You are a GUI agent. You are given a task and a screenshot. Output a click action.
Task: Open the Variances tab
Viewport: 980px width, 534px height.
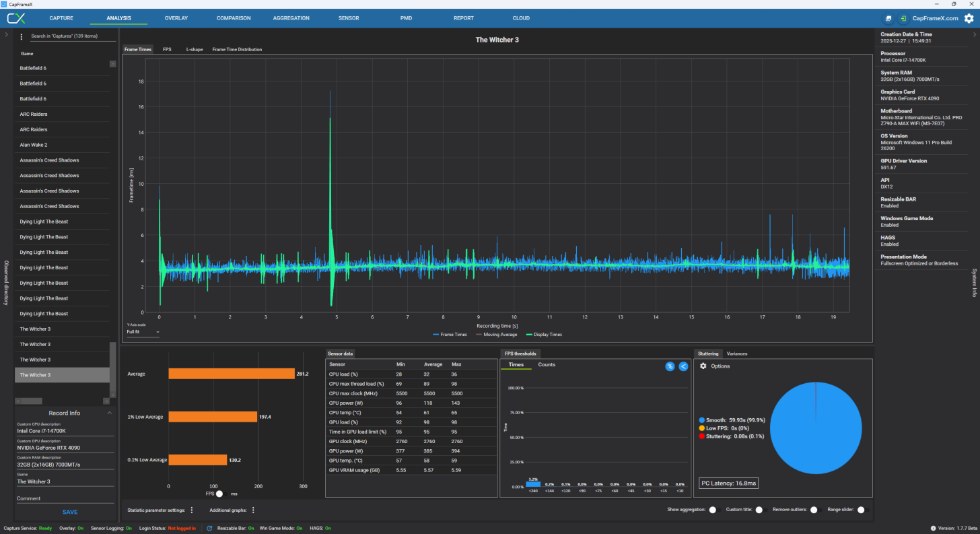(737, 354)
